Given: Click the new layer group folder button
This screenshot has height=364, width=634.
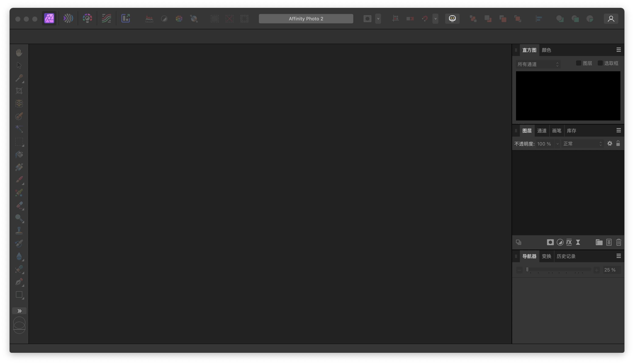Looking at the screenshot, I should (599, 242).
